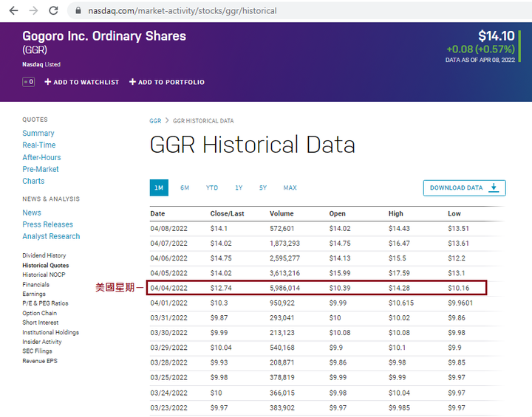
Task: Switch to the 5Y time range
Action: 263,187
